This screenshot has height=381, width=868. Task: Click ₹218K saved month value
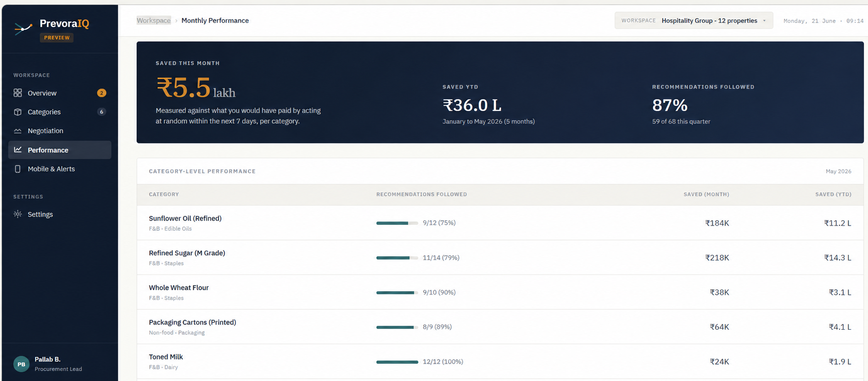tap(717, 258)
